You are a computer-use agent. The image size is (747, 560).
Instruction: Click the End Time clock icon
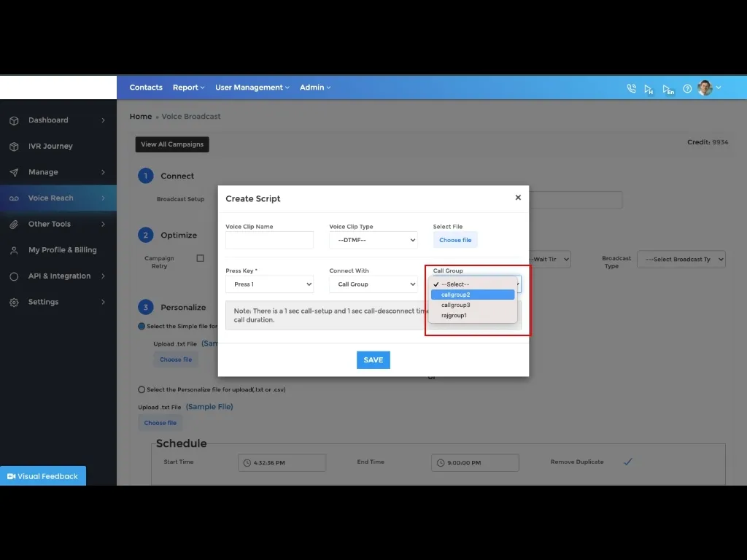440,463
